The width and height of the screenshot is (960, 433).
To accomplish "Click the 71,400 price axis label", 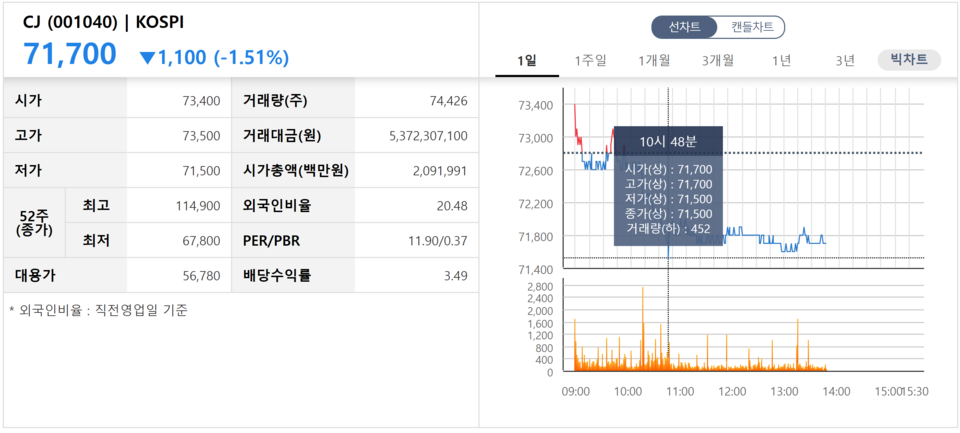I will [x=536, y=269].
